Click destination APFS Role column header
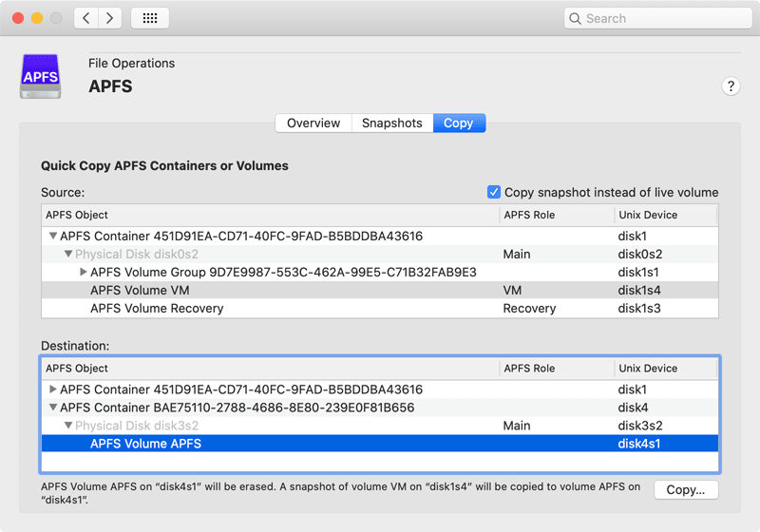Screen dimensions: 760x532 [x=557, y=369]
